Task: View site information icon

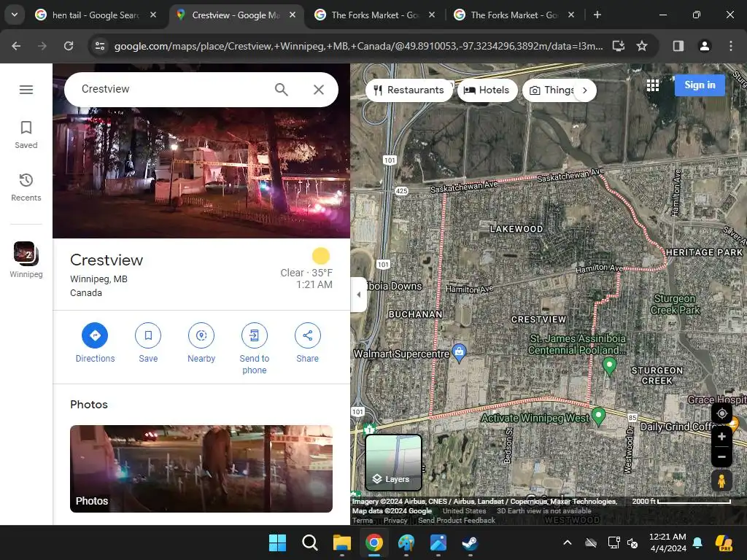Action: click(x=100, y=46)
